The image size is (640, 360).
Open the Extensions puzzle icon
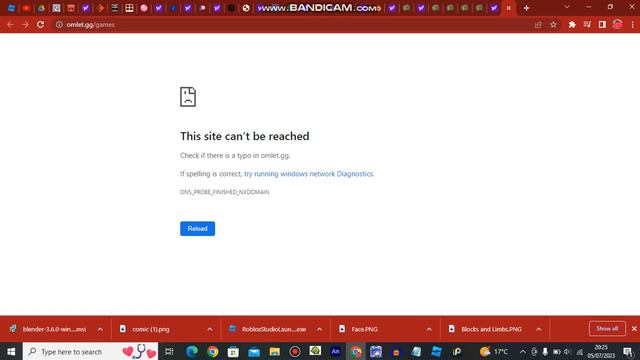[572, 24]
